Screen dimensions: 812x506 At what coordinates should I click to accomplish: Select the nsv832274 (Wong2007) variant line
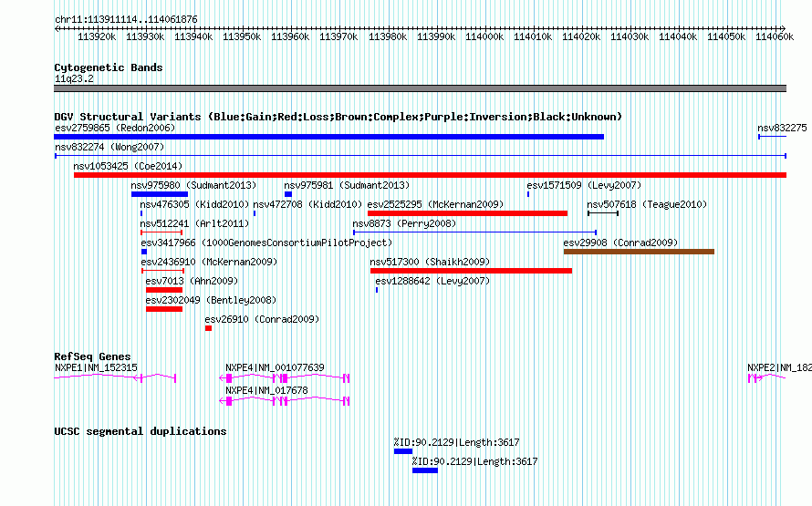(421, 156)
